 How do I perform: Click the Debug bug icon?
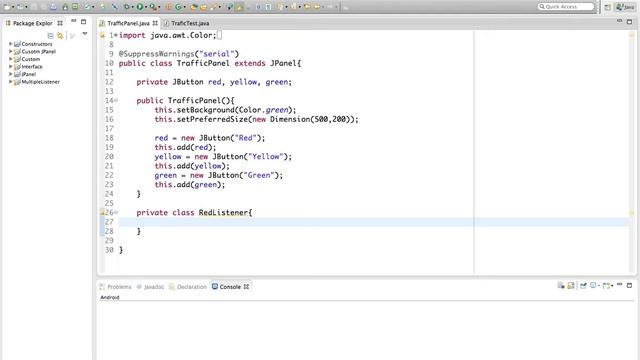[x=127, y=7]
